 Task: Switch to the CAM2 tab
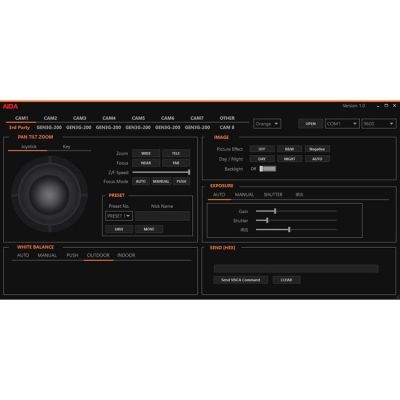tap(50, 118)
